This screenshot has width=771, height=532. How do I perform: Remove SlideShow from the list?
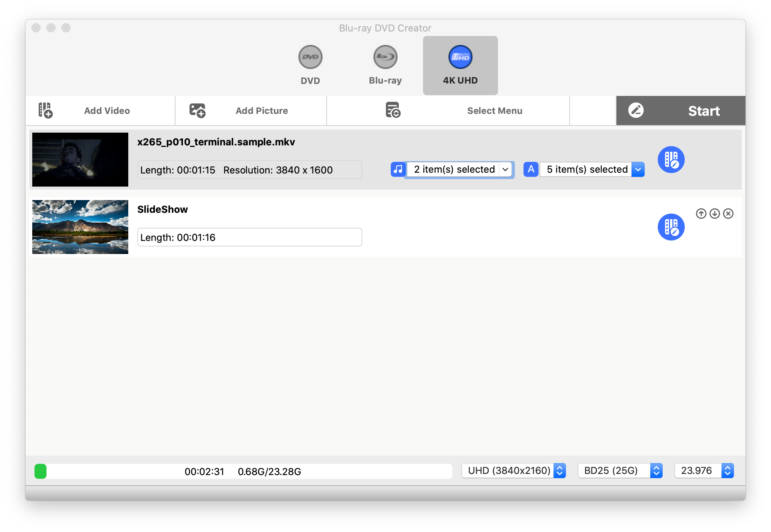point(728,214)
